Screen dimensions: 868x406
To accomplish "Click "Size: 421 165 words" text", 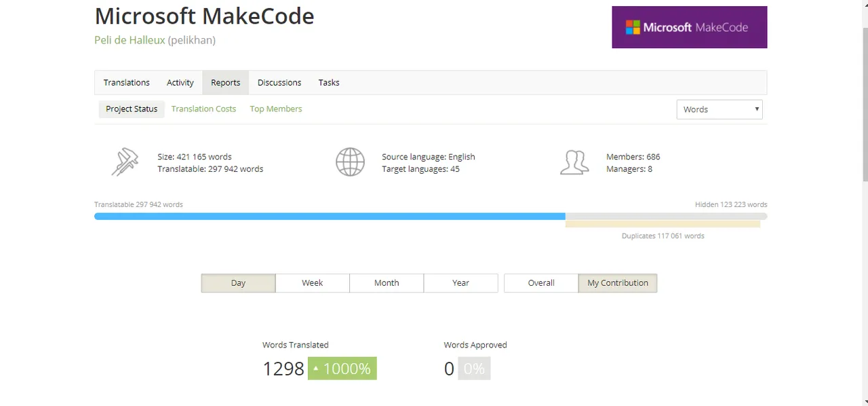I will point(195,157).
